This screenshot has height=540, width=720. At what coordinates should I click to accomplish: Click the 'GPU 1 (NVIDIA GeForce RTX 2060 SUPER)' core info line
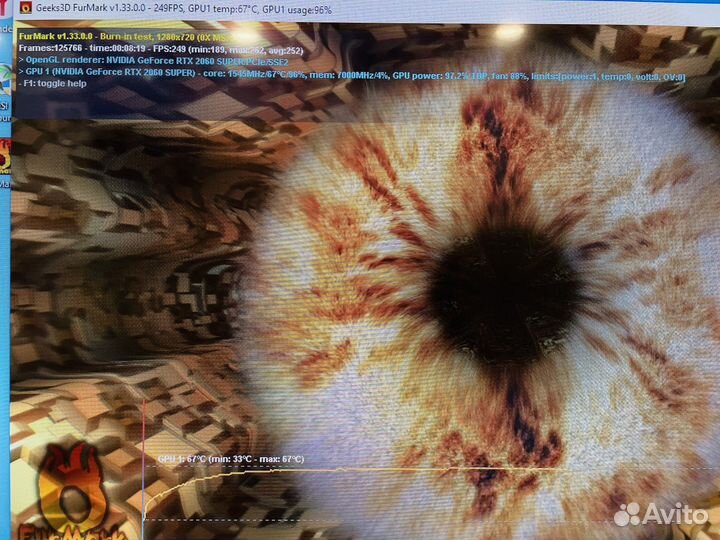352,74
